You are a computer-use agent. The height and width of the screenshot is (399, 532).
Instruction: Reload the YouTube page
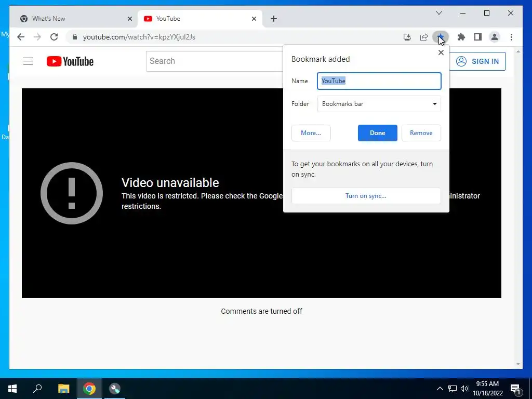pos(54,37)
